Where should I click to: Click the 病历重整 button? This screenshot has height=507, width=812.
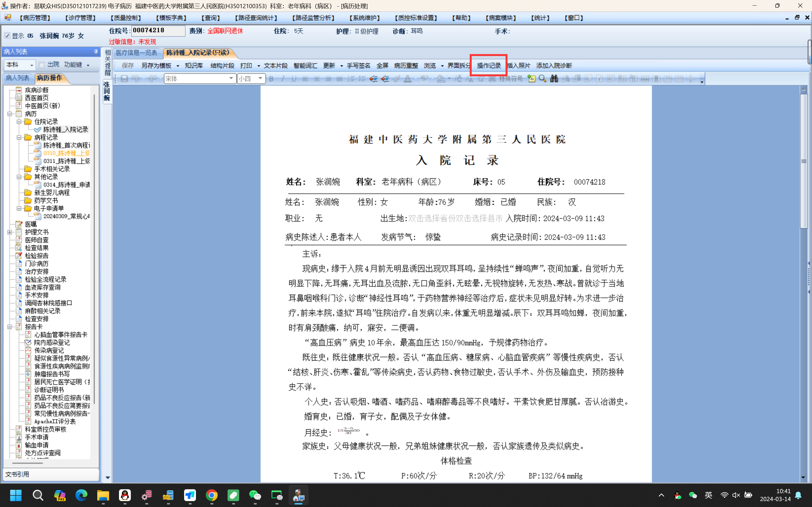(x=406, y=65)
